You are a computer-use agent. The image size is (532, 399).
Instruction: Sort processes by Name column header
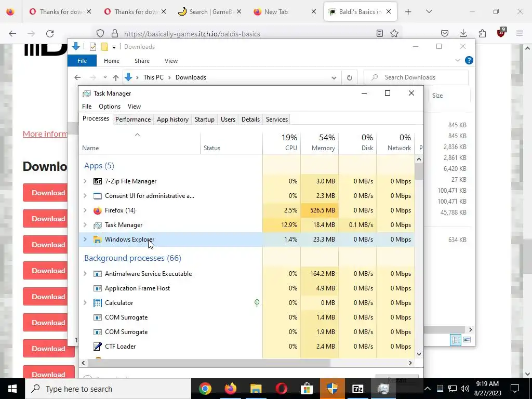pos(139,142)
